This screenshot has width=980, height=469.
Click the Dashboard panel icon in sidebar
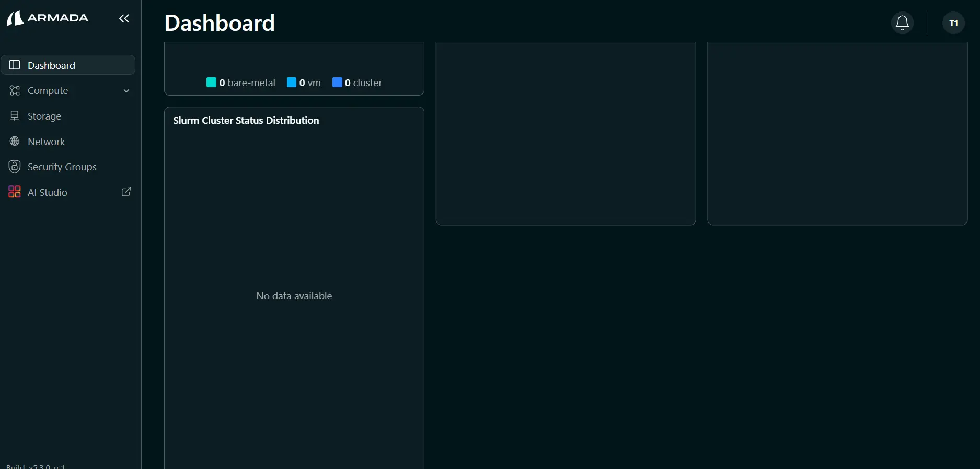15,65
